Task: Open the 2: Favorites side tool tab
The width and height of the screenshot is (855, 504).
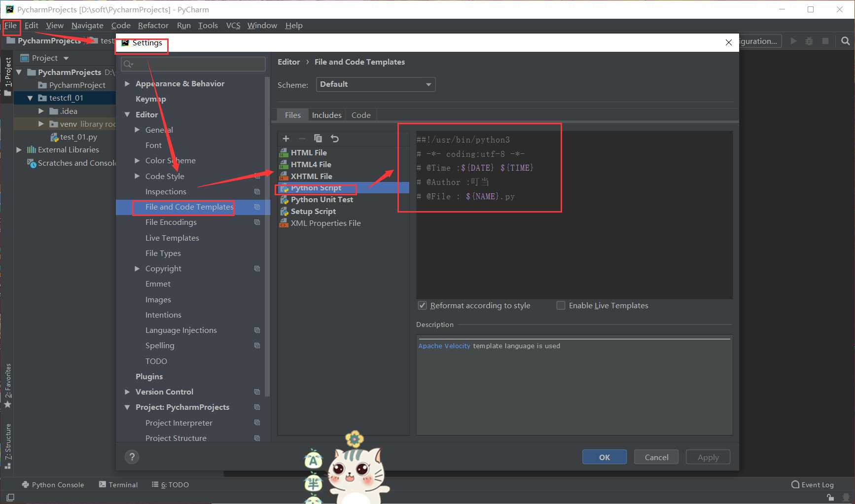Action: click(x=7, y=386)
